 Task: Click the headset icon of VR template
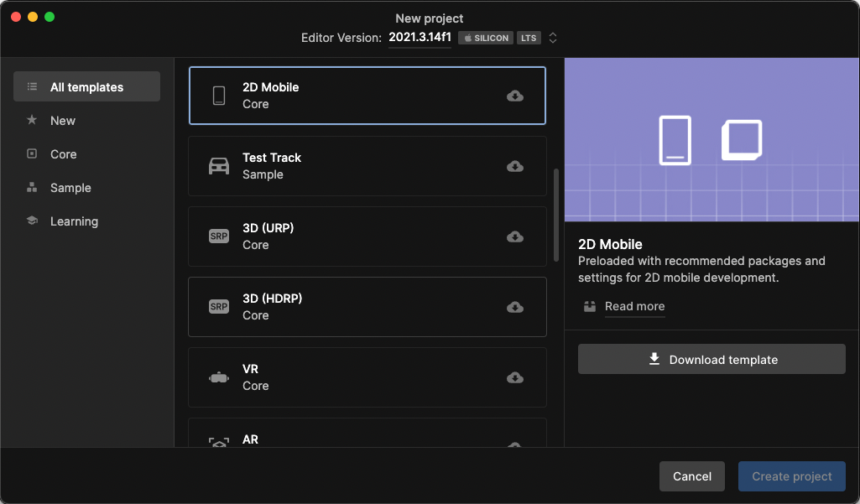pos(219,377)
